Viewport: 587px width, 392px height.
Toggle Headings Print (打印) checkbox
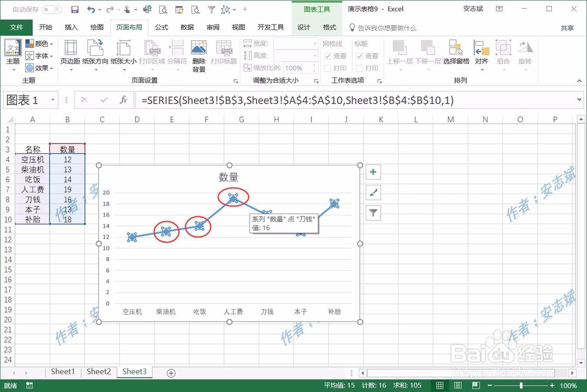359,68
